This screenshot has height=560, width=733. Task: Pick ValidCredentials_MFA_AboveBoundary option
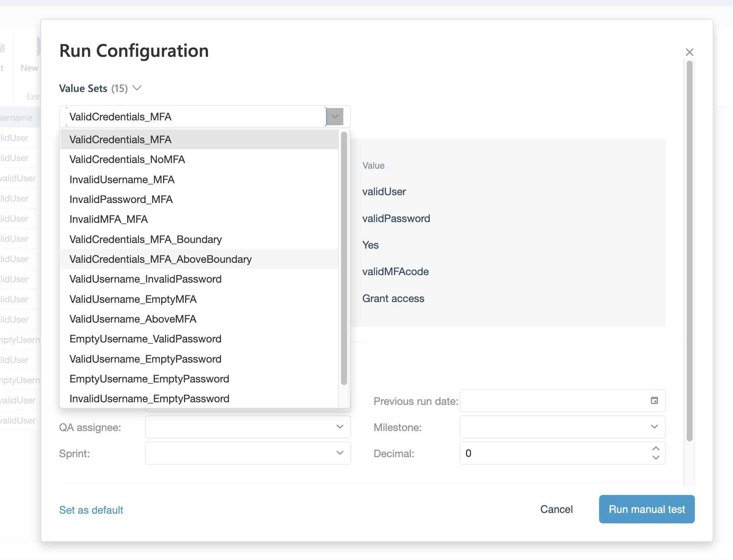[x=160, y=259]
